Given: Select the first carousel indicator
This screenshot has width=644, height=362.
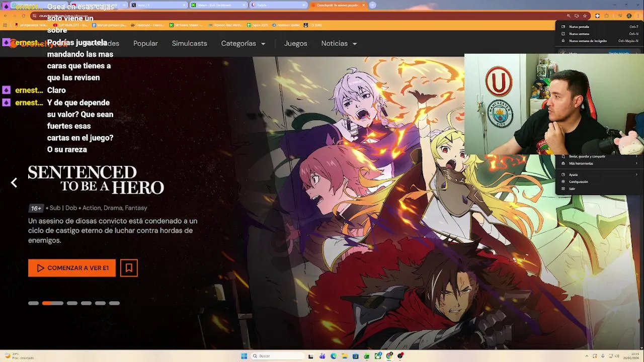Looking at the screenshot, I should coord(33,303).
